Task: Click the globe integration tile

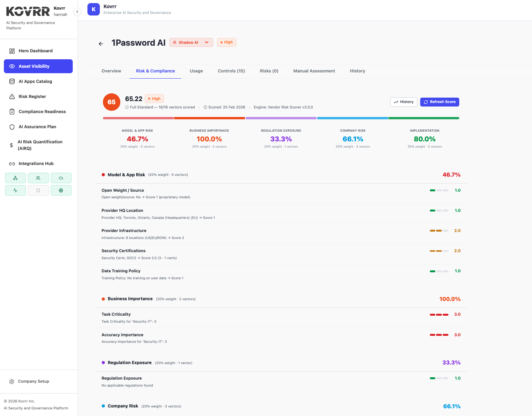Action: point(61,191)
